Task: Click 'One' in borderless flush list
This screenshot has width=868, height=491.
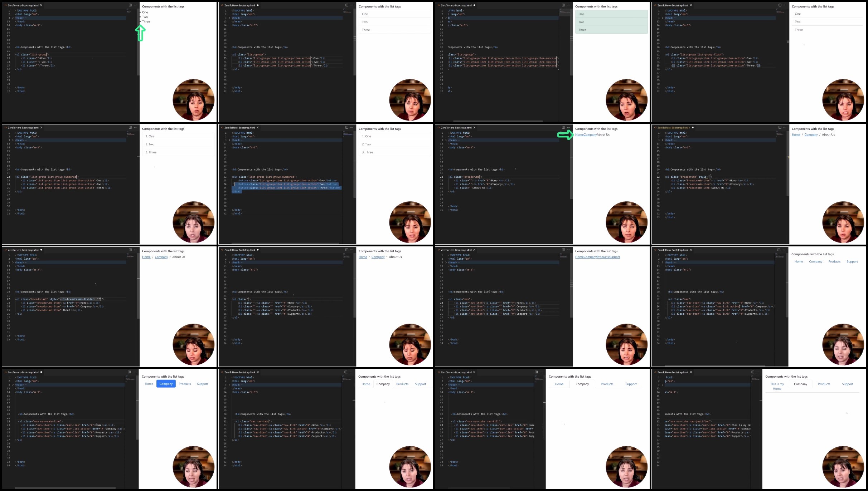Action: click(828, 14)
